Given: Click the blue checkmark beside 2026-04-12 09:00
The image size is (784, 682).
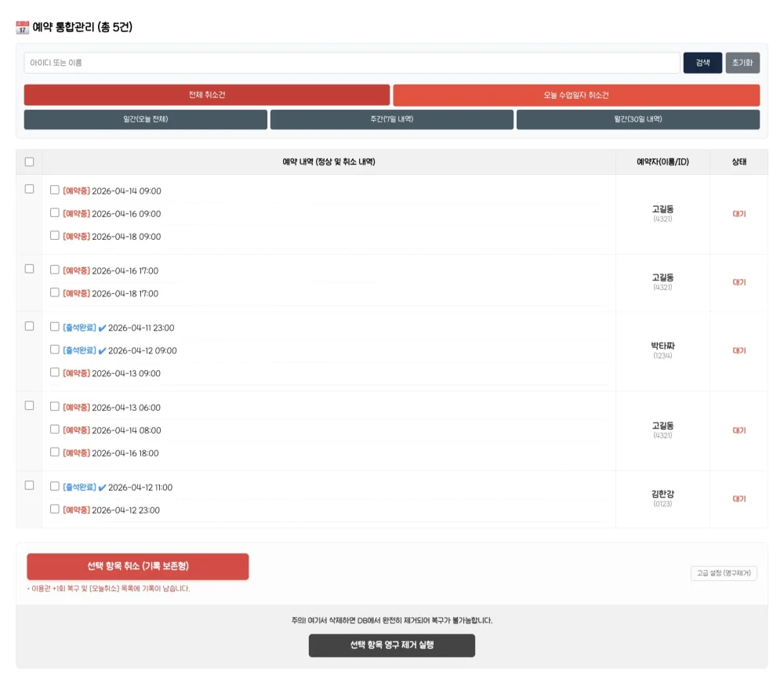Looking at the screenshot, I should pos(102,351).
